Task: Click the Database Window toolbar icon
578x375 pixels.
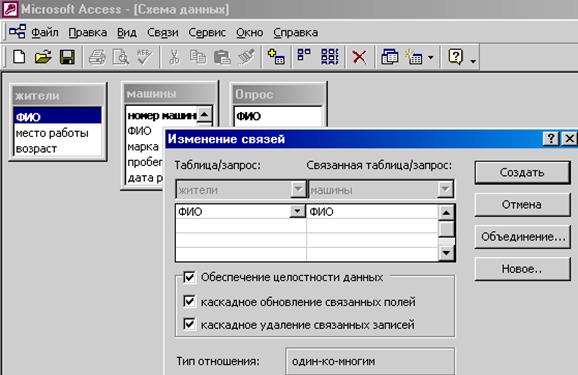Action: pyautogui.click(x=390, y=57)
